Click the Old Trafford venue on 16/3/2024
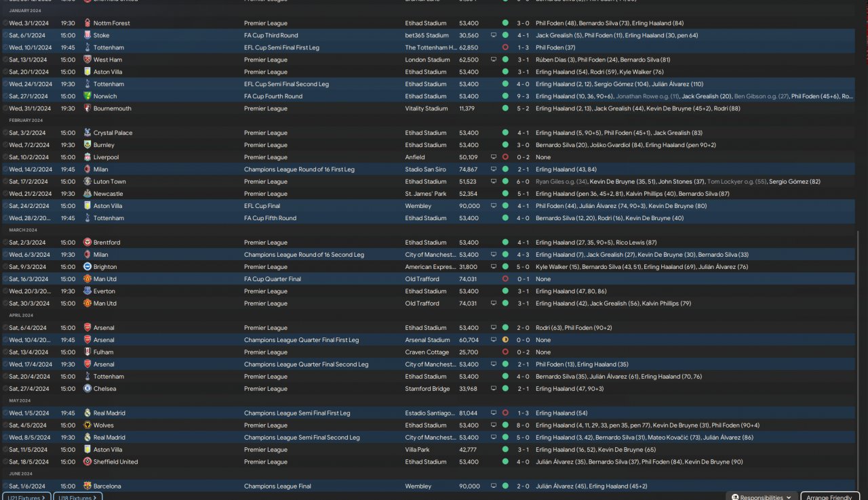Image resolution: width=868 pixels, height=500 pixels. (423, 279)
